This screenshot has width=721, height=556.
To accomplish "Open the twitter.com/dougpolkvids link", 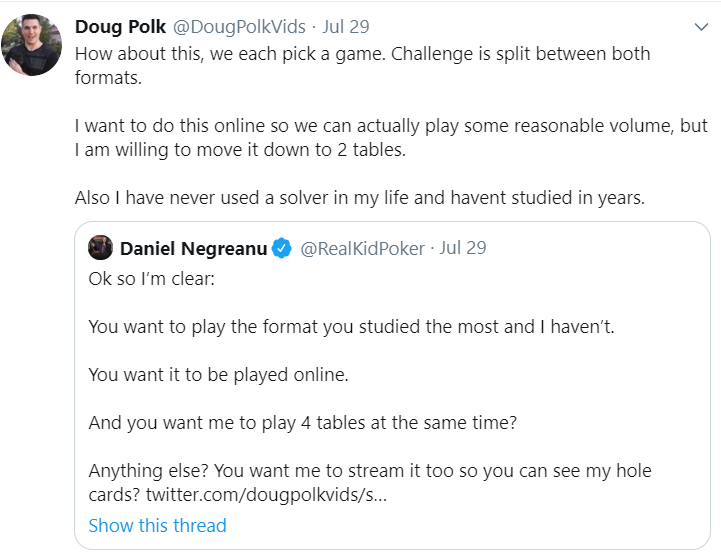I will 266,495.
